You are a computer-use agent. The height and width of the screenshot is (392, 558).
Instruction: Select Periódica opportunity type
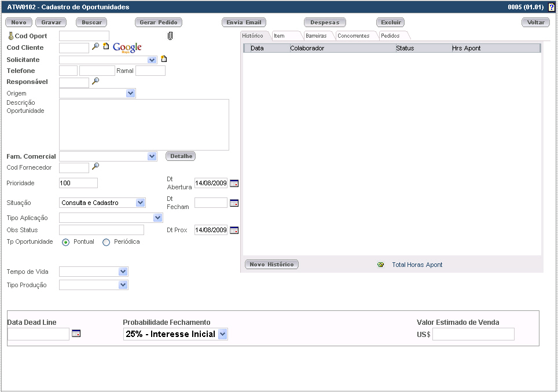(106, 242)
